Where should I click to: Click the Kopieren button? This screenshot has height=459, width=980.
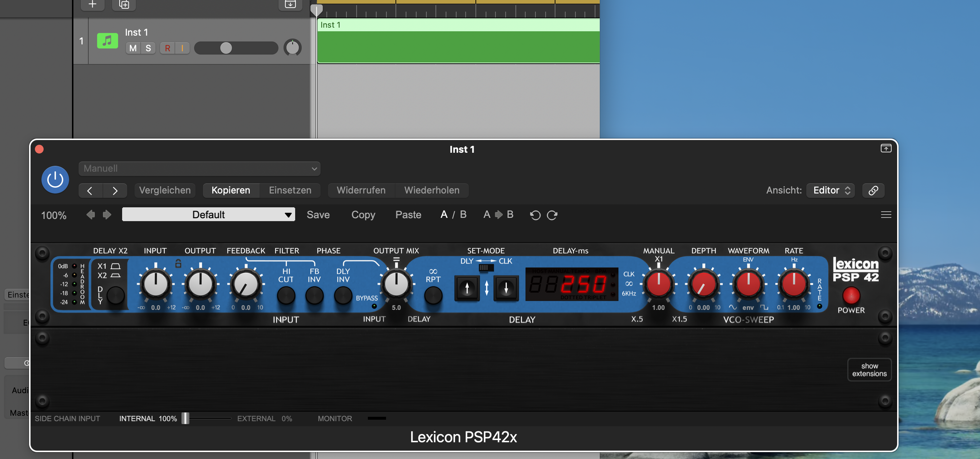tap(231, 190)
